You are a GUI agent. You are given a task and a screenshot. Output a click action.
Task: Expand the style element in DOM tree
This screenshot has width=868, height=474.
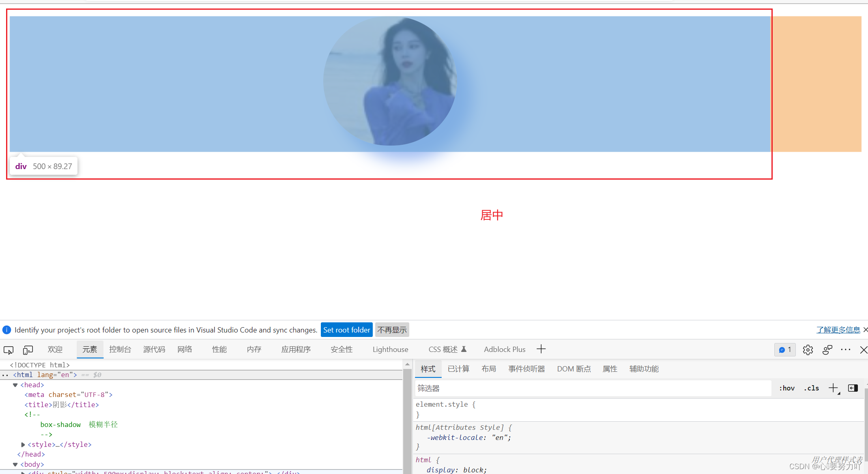coord(23,444)
